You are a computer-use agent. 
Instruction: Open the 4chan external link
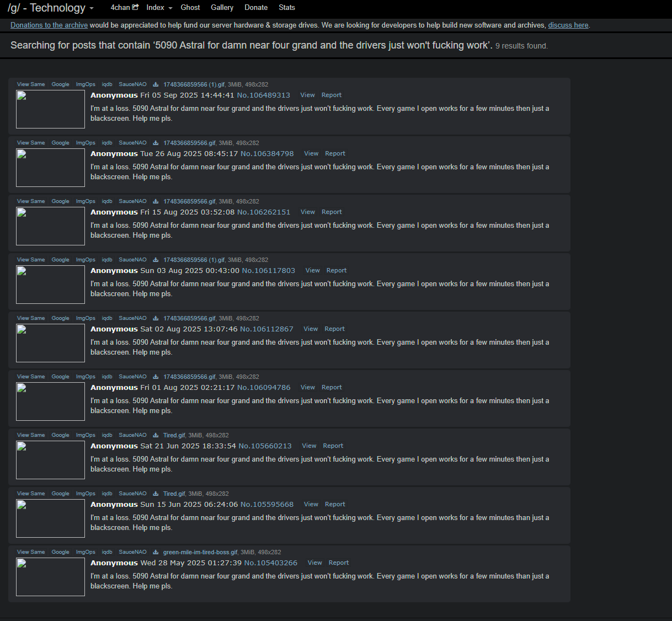(124, 7)
